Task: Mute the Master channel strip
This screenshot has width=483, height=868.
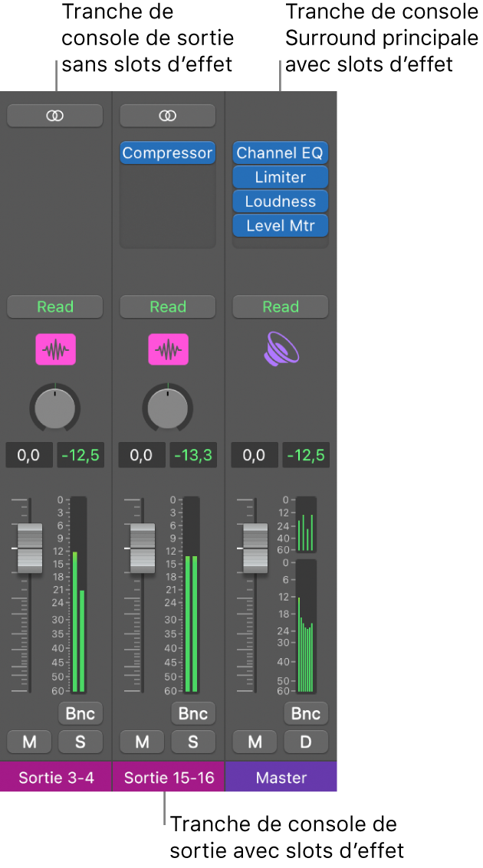Action: click(x=255, y=742)
